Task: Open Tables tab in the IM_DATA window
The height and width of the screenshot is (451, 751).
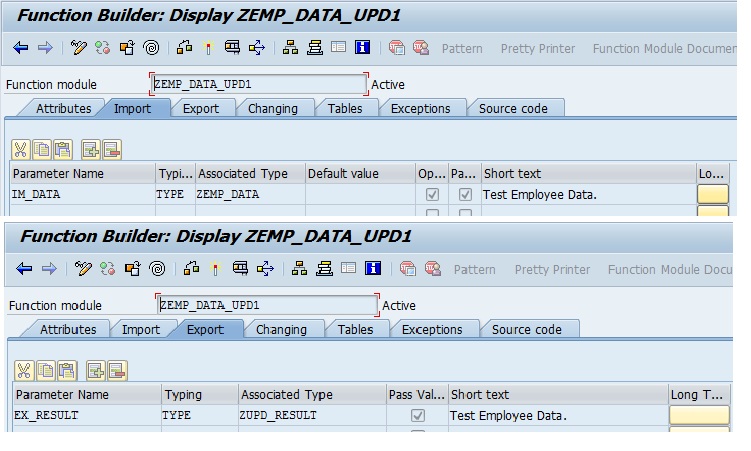Action: point(345,109)
